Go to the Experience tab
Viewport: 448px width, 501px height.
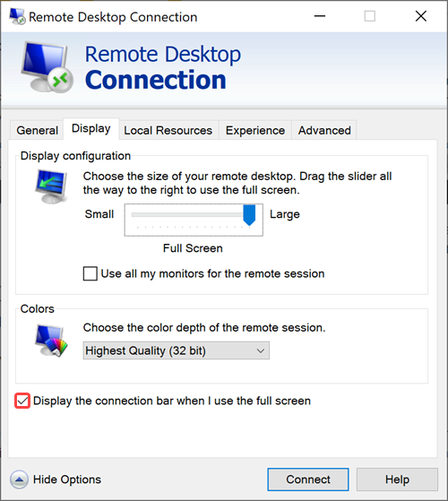tap(255, 130)
